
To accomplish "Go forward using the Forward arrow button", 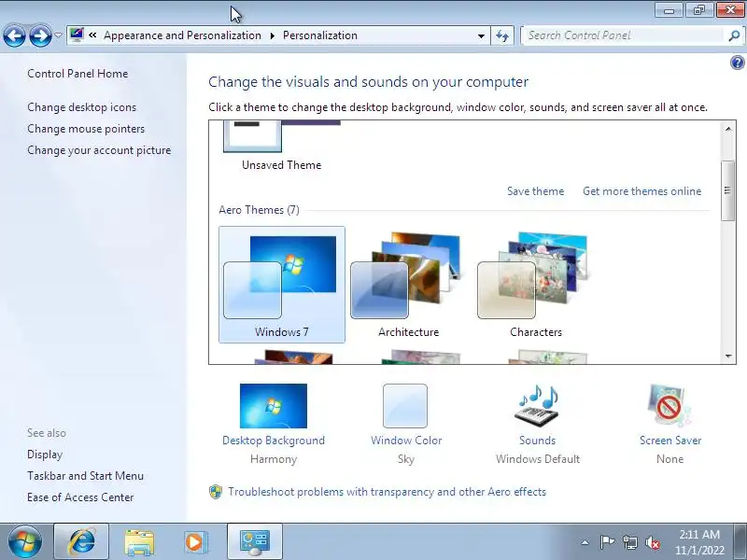I will point(40,35).
